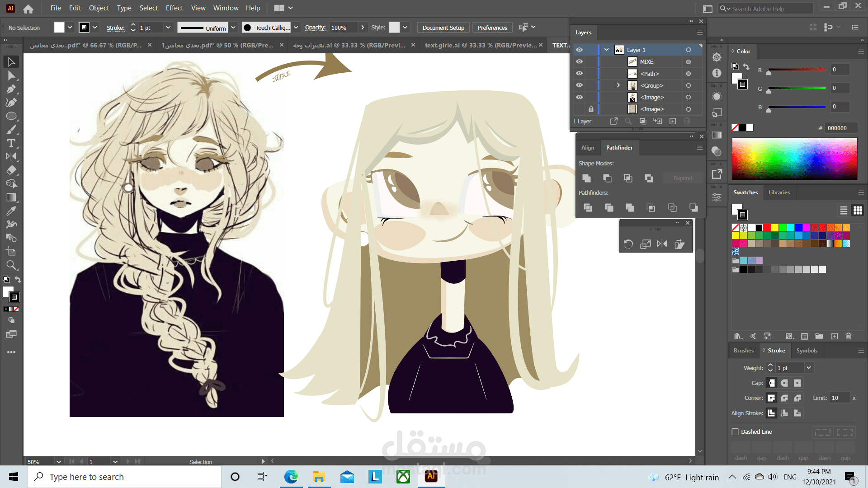868x488 pixels.
Task: Select Butt Cap stroke option
Action: tap(772, 383)
